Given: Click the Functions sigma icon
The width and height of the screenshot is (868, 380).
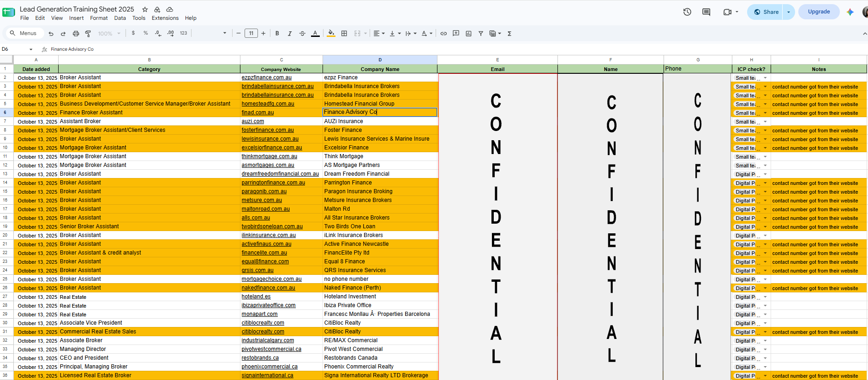Looking at the screenshot, I should coord(509,33).
